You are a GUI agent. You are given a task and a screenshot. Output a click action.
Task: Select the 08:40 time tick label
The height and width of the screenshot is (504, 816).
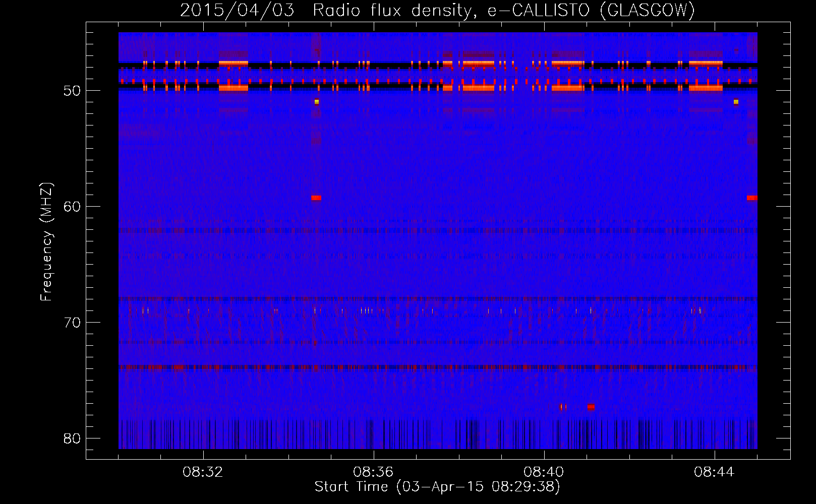tap(544, 472)
